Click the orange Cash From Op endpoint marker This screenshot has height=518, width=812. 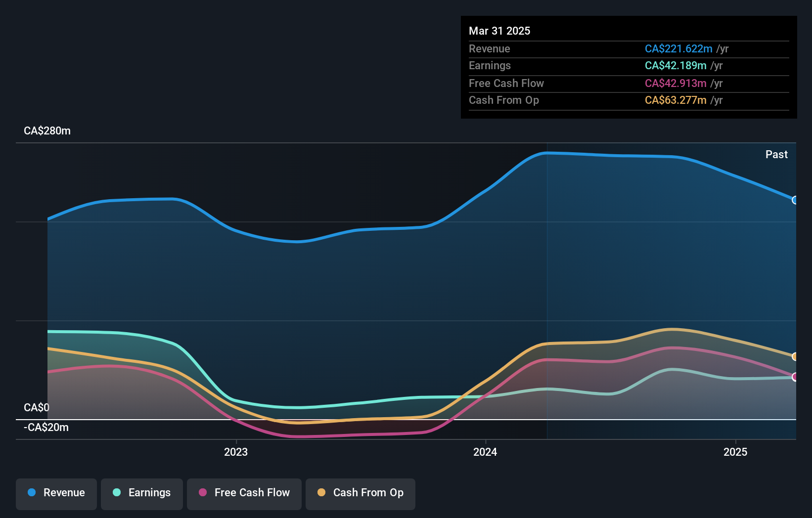795,356
